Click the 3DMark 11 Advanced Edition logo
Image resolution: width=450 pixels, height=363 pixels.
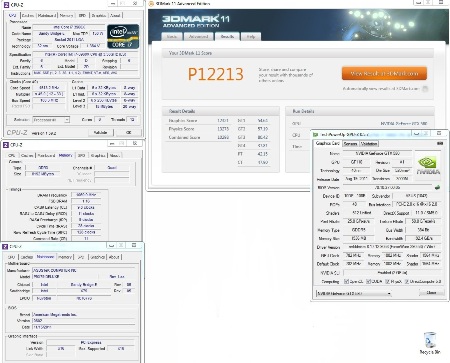[196, 21]
